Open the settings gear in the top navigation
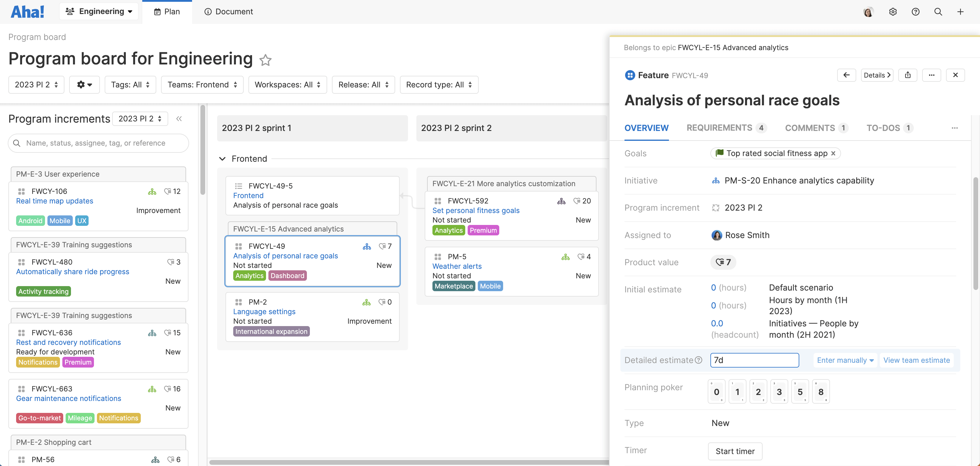Viewport: 980px width, 466px height. [893, 12]
